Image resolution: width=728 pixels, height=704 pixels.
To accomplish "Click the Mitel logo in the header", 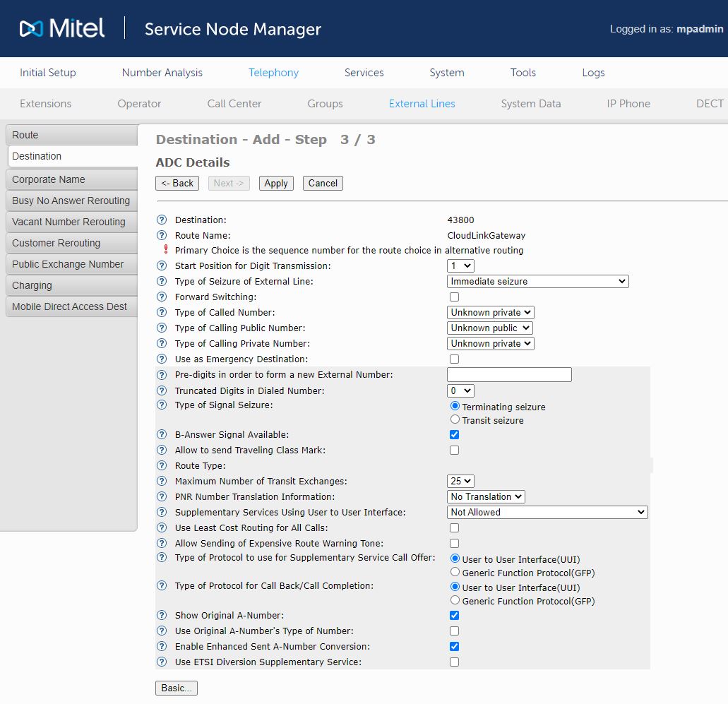I will [62, 28].
